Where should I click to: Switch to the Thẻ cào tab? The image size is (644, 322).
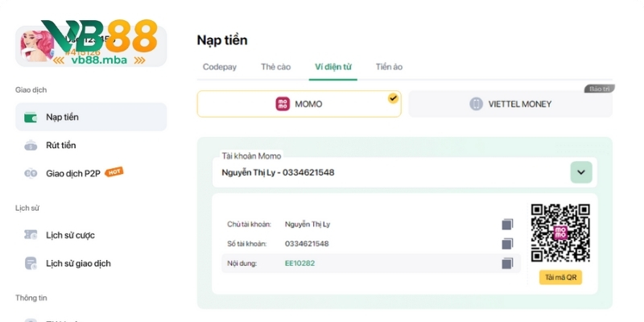pyautogui.click(x=275, y=67)
